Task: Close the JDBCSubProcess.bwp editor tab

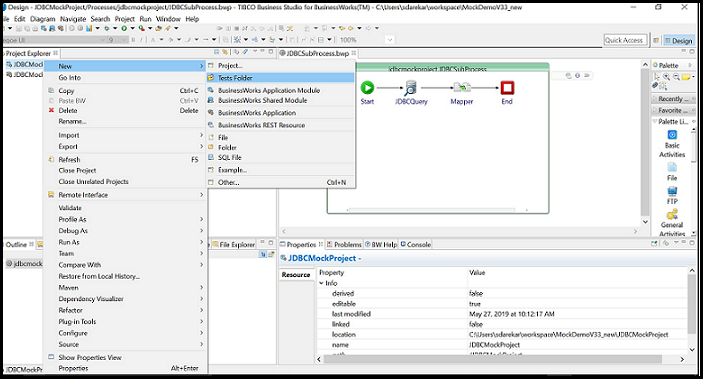Action: [x=354, y=53]
